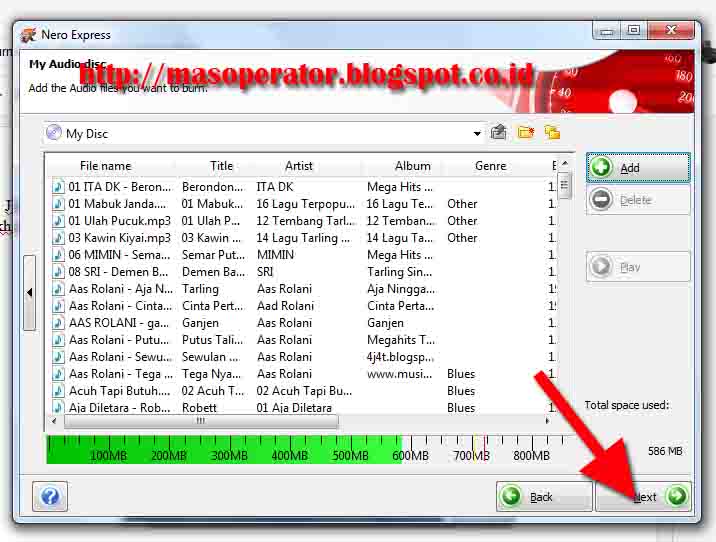Select file AAS ROLANI - ga...
This screenshot has height=542, width=716.
coord(119,323)
